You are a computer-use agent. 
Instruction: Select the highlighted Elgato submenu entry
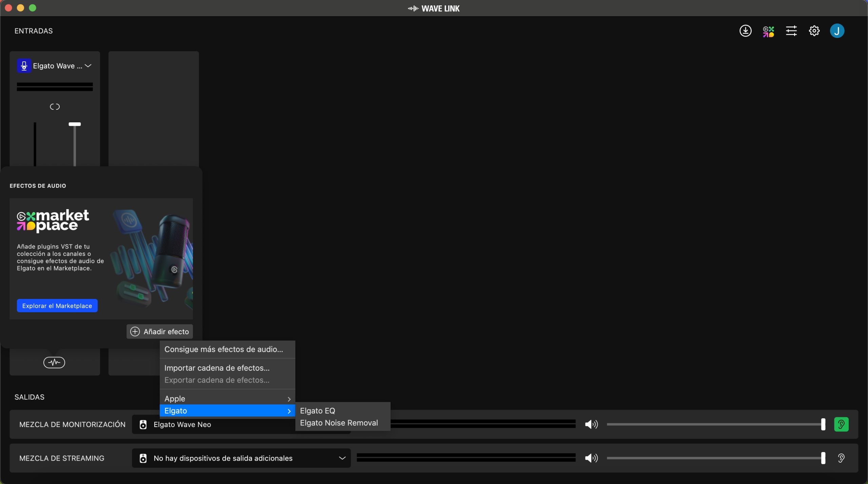click(x=227, y=410)
